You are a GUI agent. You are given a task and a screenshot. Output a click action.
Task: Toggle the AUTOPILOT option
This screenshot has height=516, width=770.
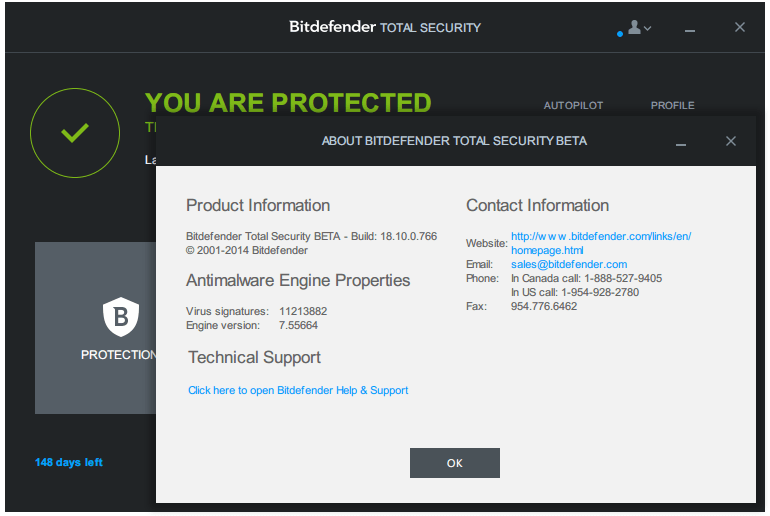pos(573,105)
